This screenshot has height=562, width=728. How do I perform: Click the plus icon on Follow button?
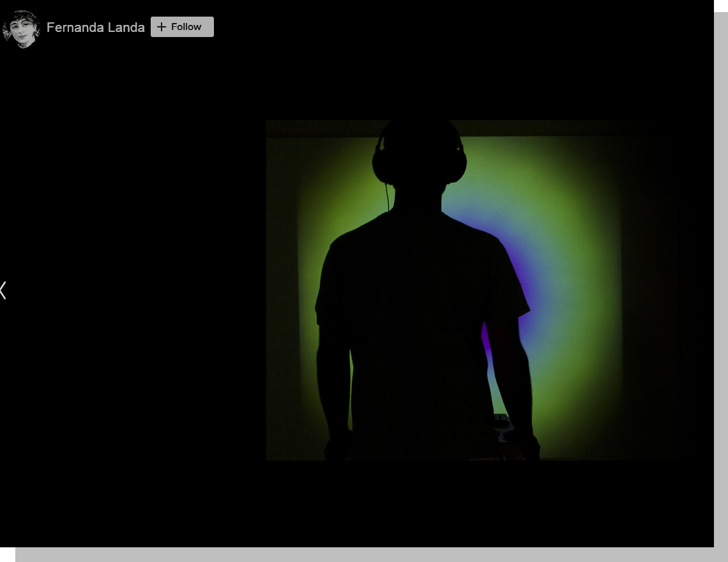pos(162,27)
